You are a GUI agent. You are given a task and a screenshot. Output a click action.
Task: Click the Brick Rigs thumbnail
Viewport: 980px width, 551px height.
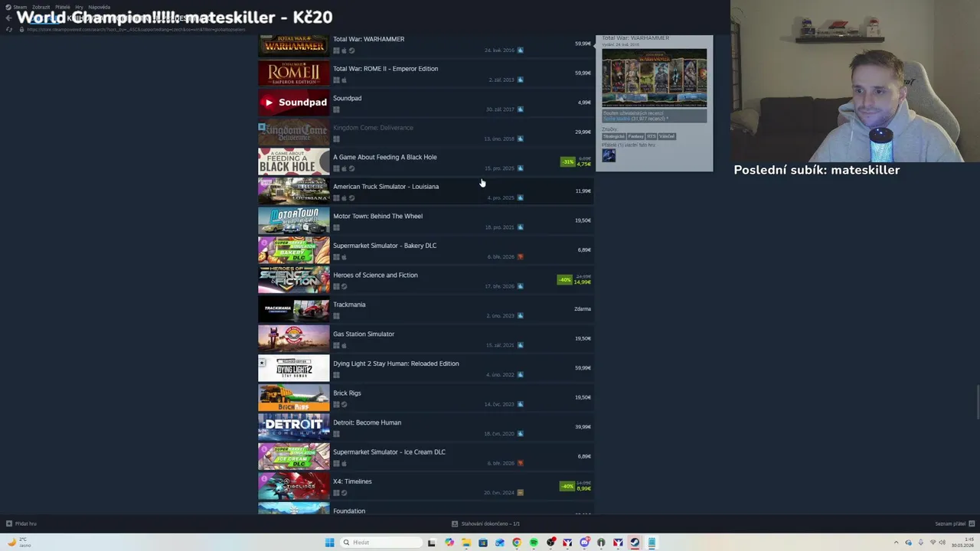point(294,397)
